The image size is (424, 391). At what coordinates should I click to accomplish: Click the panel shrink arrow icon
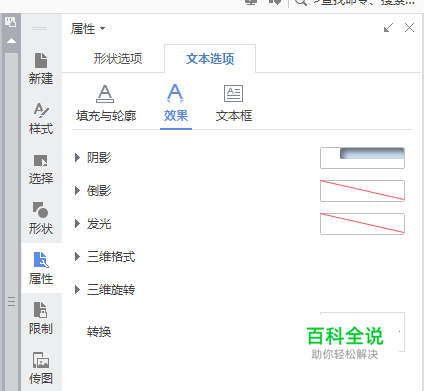[388, 28]
